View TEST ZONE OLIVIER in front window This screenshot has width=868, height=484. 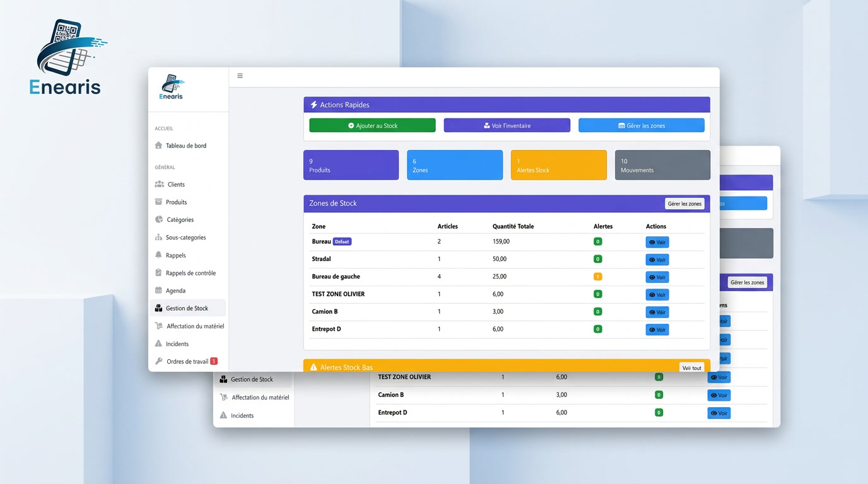[657, 295]
